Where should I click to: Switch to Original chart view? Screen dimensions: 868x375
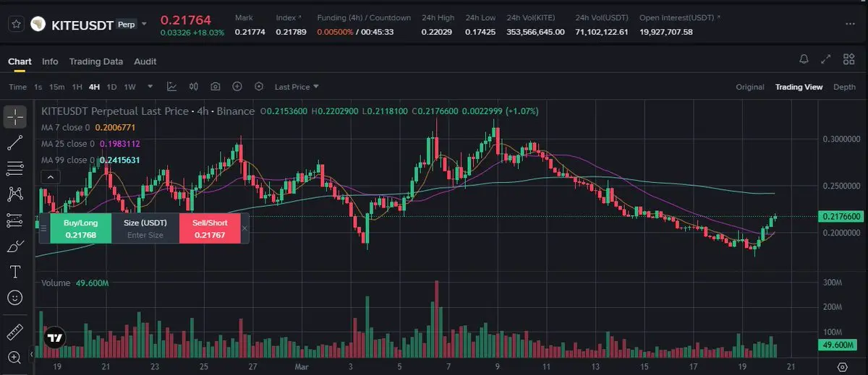pos(750,87)
